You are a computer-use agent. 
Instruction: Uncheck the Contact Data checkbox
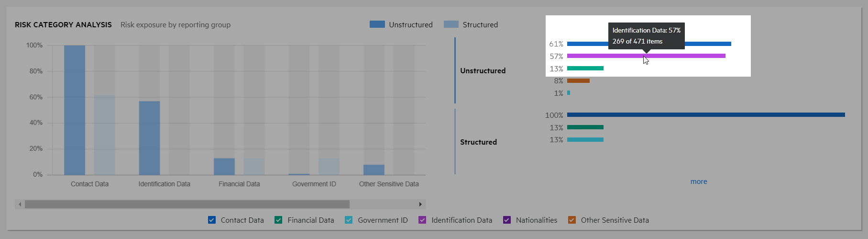pyautogui.click(x=212, y=220)
